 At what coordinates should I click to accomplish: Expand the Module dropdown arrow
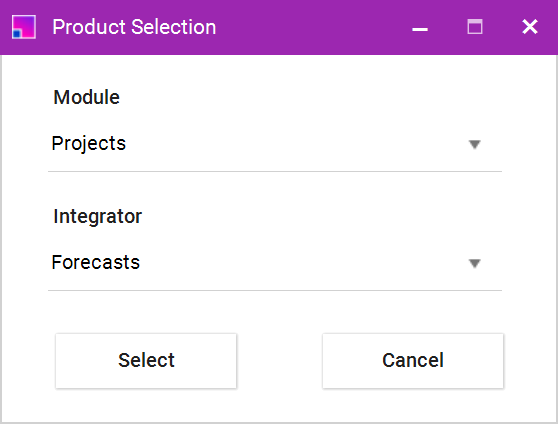pos(475,144)
